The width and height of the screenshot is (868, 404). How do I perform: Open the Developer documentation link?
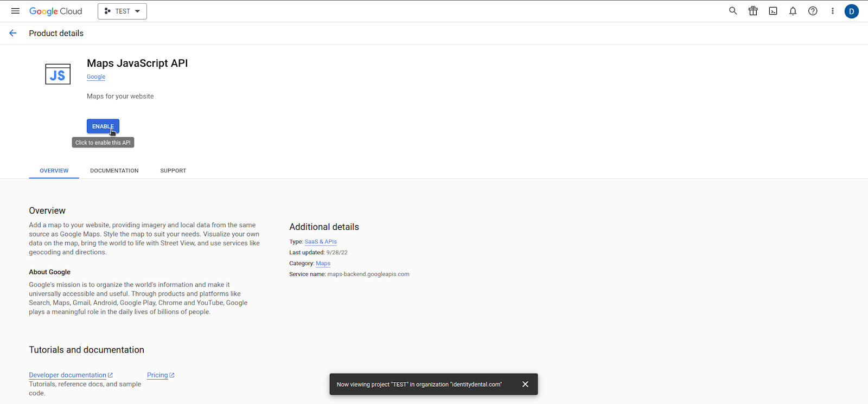tap(71, 375)
